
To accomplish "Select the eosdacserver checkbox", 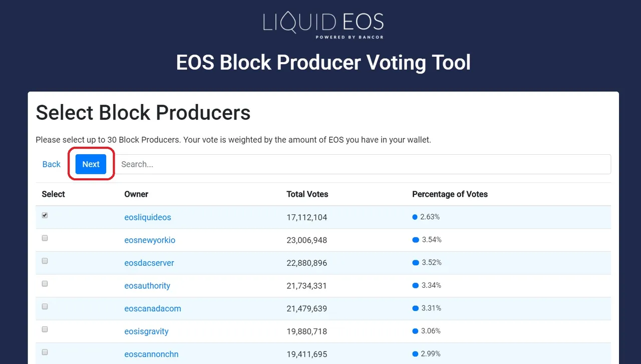I will (x=45, y=261).
